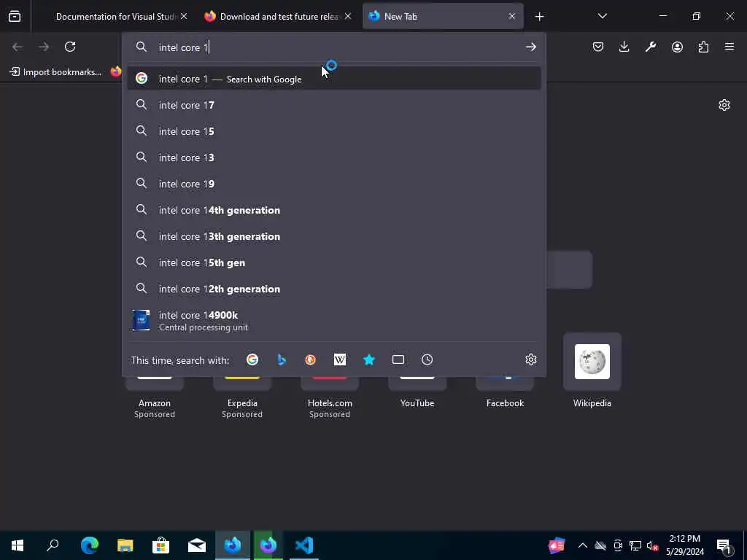Close the New Tab tab
Viewport: 747px width, 560px height.
511,17
